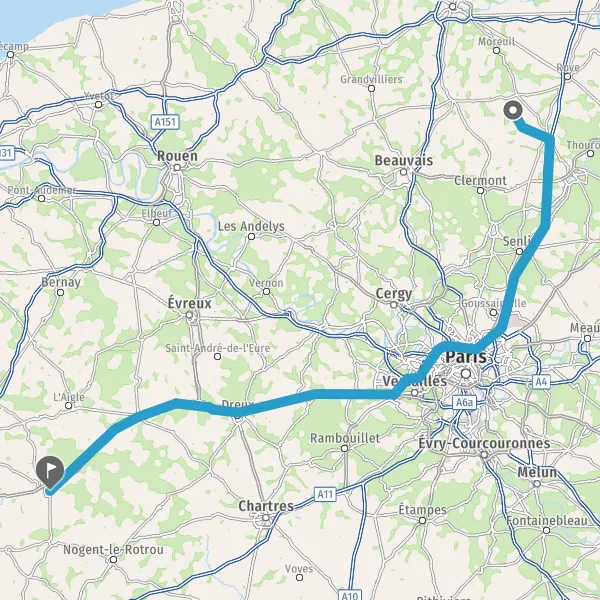Click the flag start marker icon
Screen dimensions: 600x600
(x=50, y=471)
